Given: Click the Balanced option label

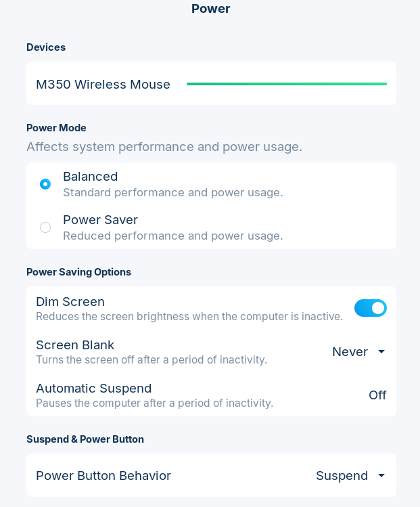Looking at the screenshot, I should pos(90,177).
